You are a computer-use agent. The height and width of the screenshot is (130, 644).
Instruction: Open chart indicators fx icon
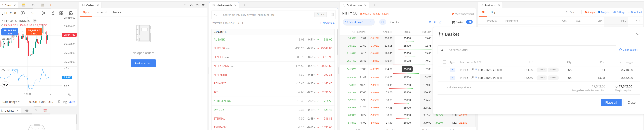click(x=53, y=13)
